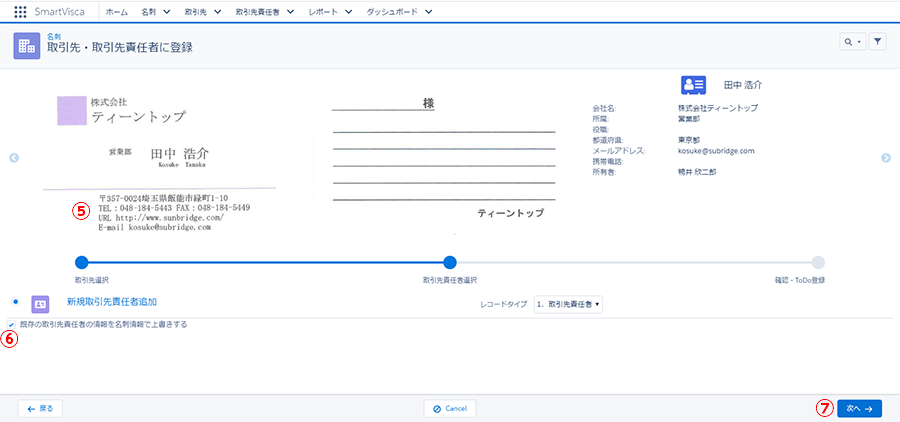Click the 名刺 breadcrumb above the title
Screen dimensions: 900x422
tap(54, 36)
